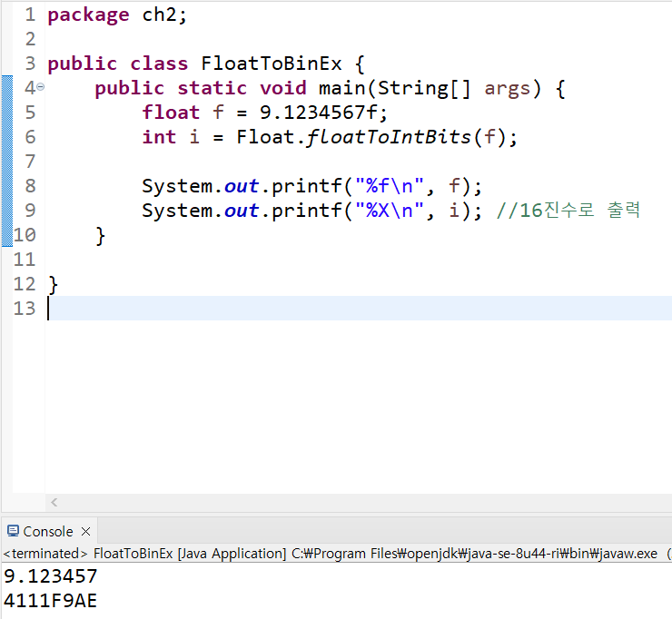The height and width of the screenshot is (619, 672).
Task: Click the static keyword on line 4
Action: tap(212, 88)
